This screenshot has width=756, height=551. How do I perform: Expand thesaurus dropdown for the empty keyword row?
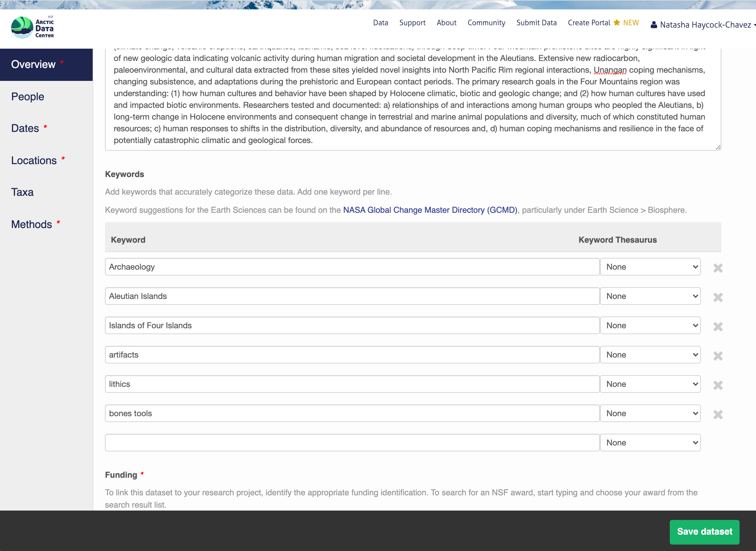point(650,443)
